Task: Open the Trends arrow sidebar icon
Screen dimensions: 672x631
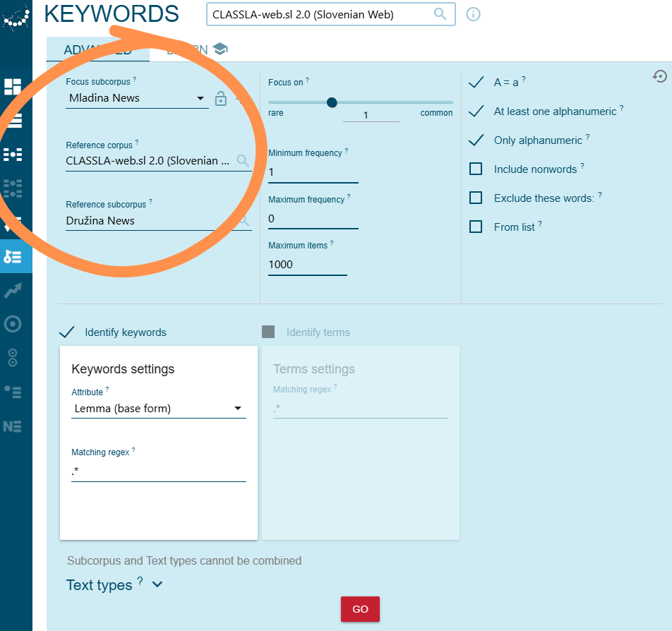Action: [13, 291]
